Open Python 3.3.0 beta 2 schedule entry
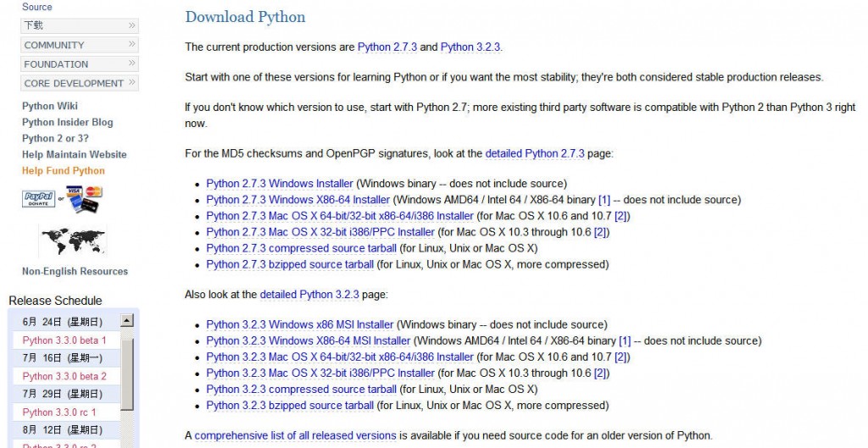The width and height of the screenshot is (868, 448). point(64,376)
